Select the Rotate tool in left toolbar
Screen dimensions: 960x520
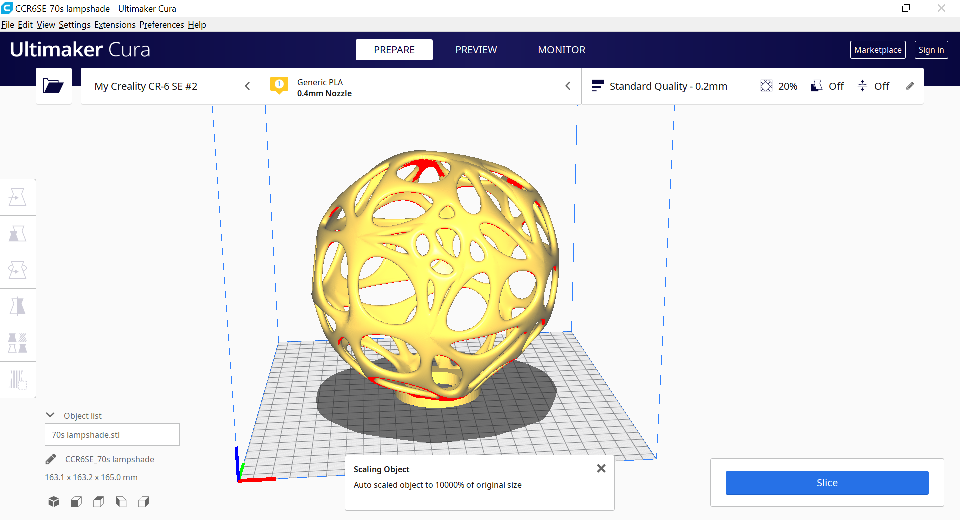pos(17,269)
